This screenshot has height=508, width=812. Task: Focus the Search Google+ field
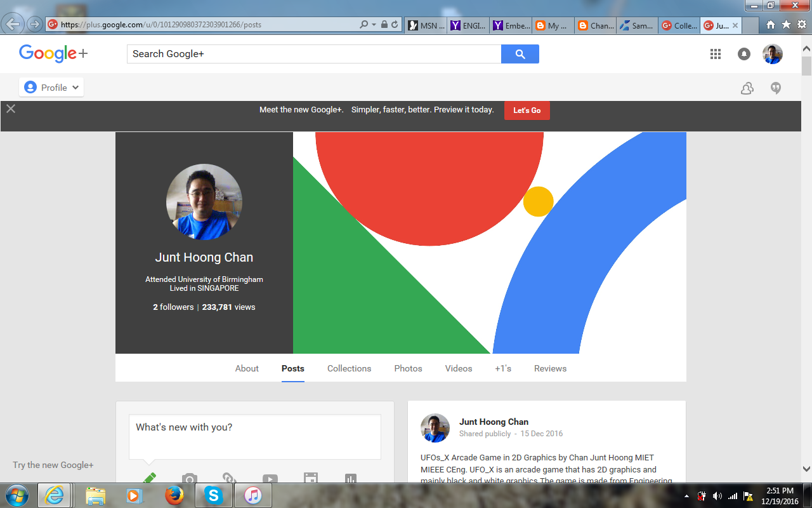[x=314, y=54]
